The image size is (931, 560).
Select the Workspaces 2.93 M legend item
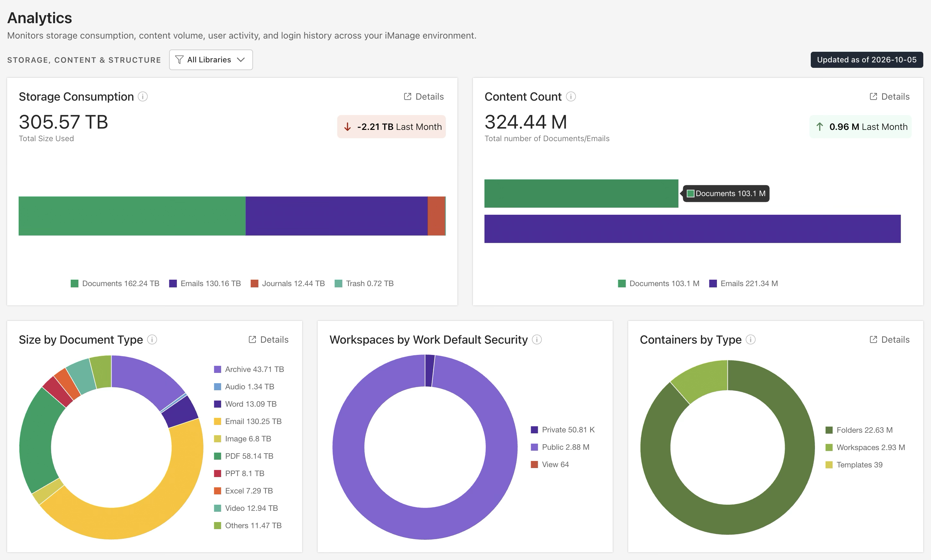pos(865,447)
